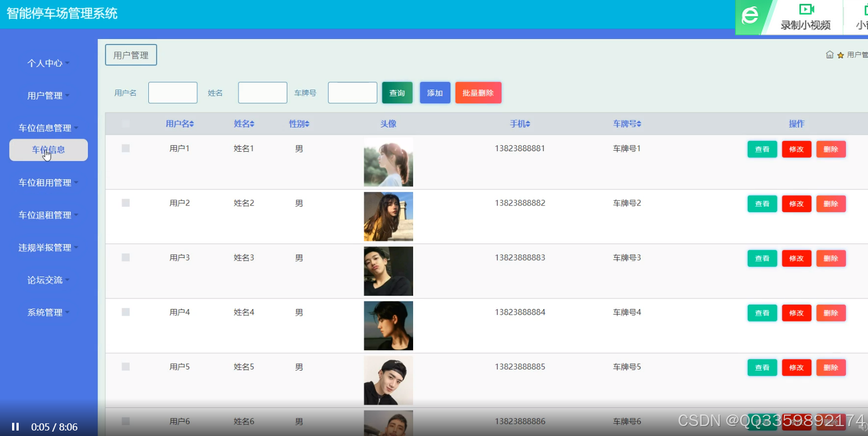Click 查看 for 用户1
The height and width of the screenshot is (436, 868).
762,150
